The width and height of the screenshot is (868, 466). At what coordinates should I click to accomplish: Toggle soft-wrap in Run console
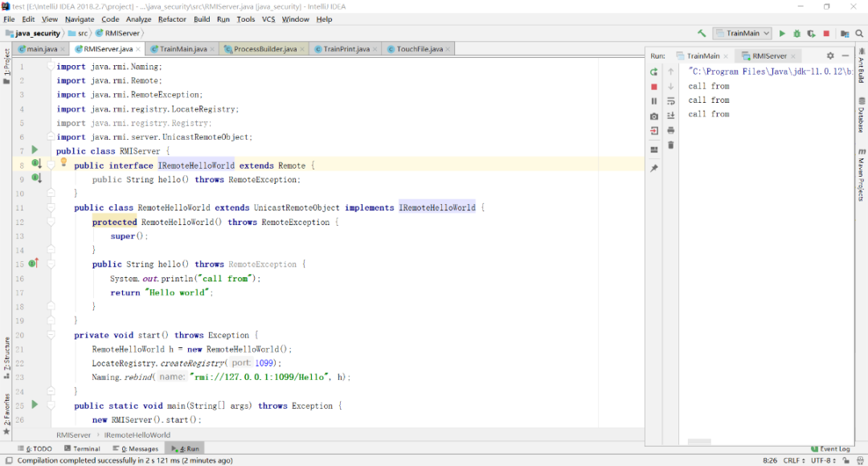pos(671,101)
